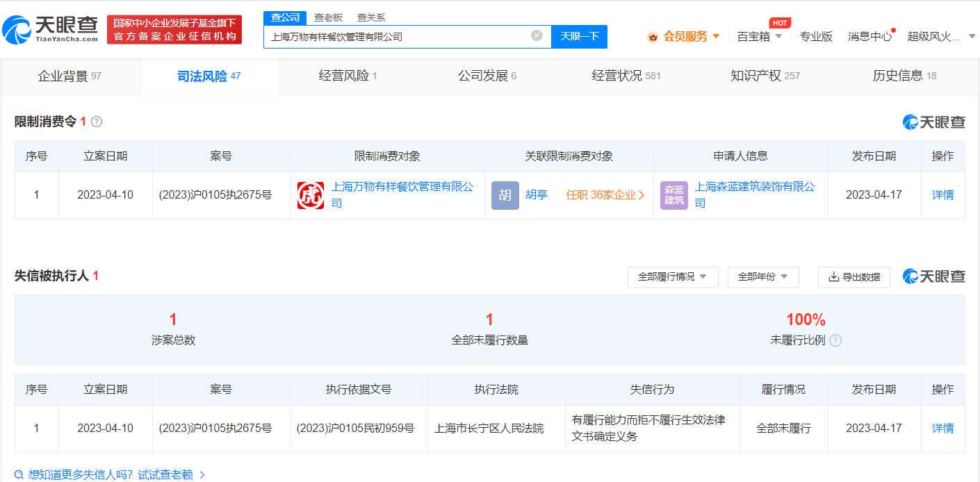Open the 全部年份 year dropdown
Screen dimensions: 980x482
(x=762, y=277)
